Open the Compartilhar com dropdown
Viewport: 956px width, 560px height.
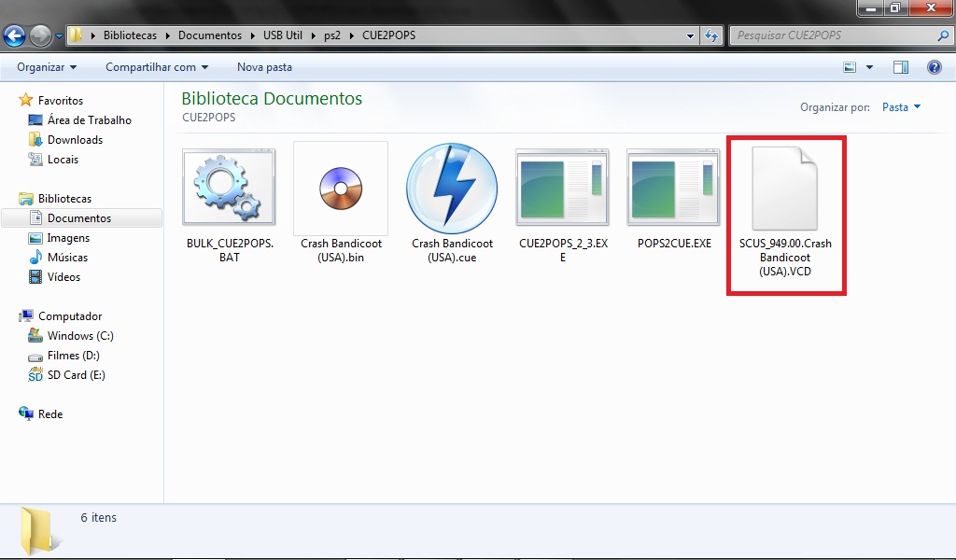point(157,67)
